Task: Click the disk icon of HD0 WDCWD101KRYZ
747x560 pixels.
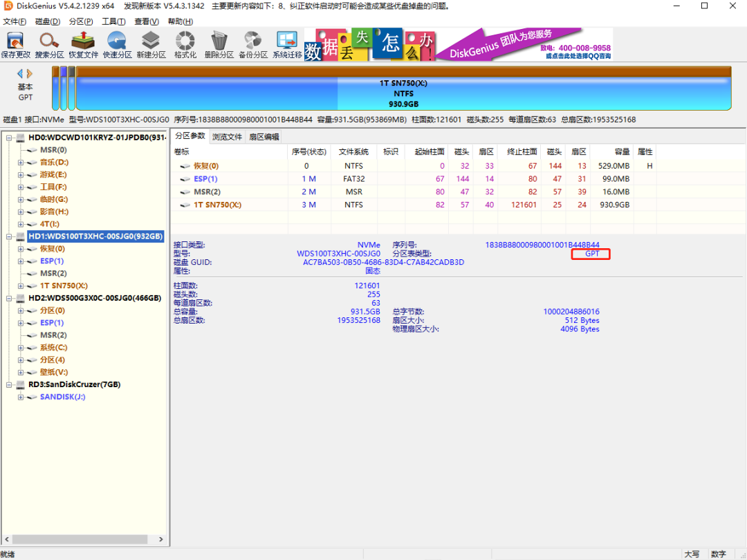Action: pyautogui.click(x=21, y=138)
